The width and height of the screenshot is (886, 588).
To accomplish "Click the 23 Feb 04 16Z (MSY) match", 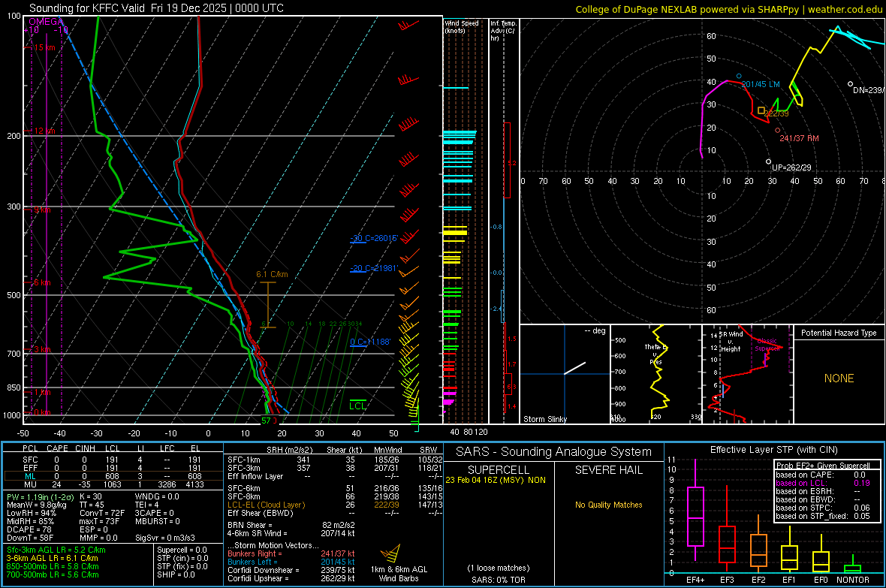I will tap(496, 480).
